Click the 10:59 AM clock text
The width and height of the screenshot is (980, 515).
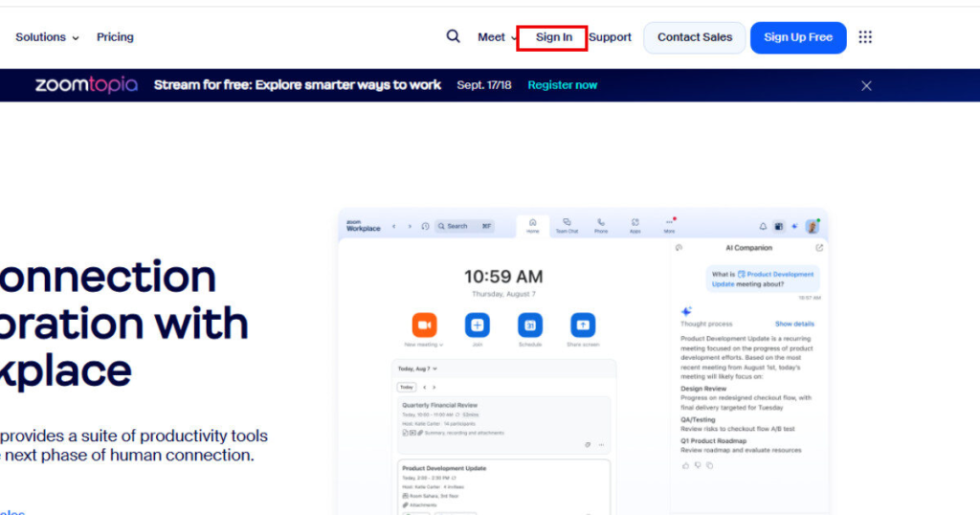tap(503, 277)
